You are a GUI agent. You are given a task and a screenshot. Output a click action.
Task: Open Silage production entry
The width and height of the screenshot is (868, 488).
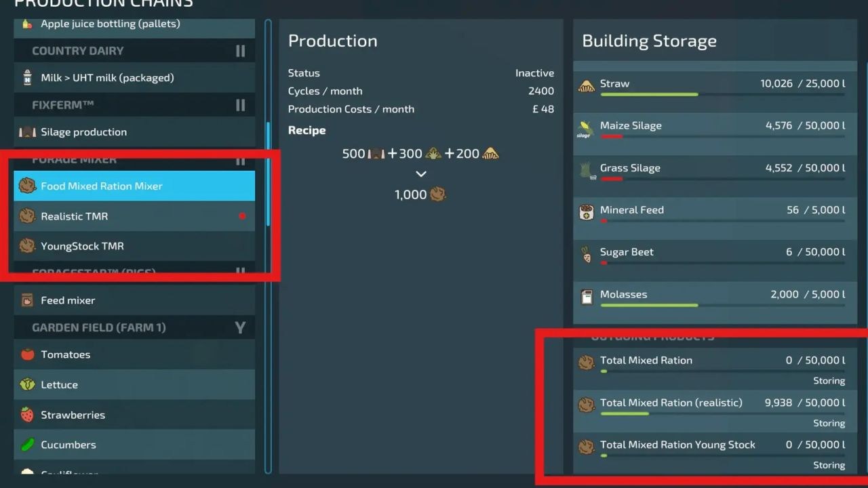coord(134,132)
